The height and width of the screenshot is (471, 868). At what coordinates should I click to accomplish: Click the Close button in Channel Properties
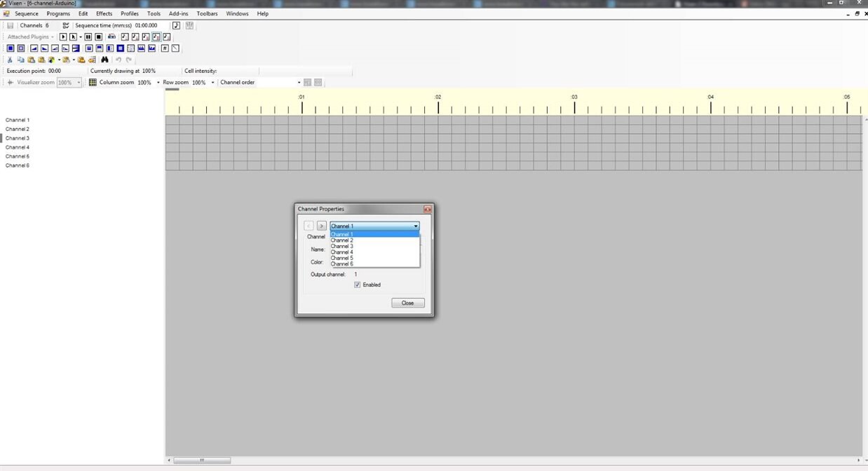coord(408,303)
